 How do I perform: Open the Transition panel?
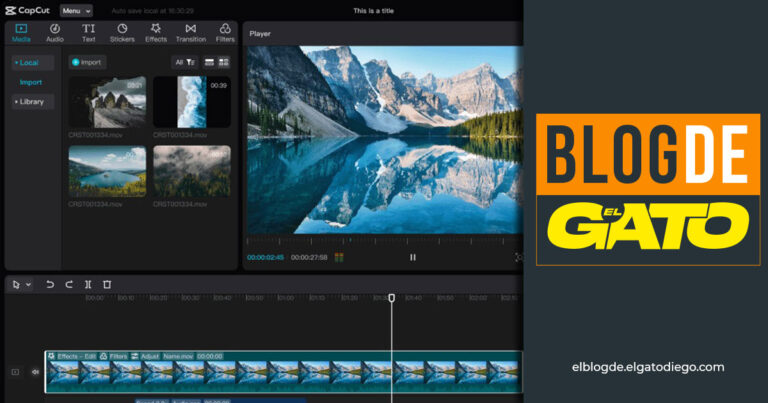pos(190,33)
